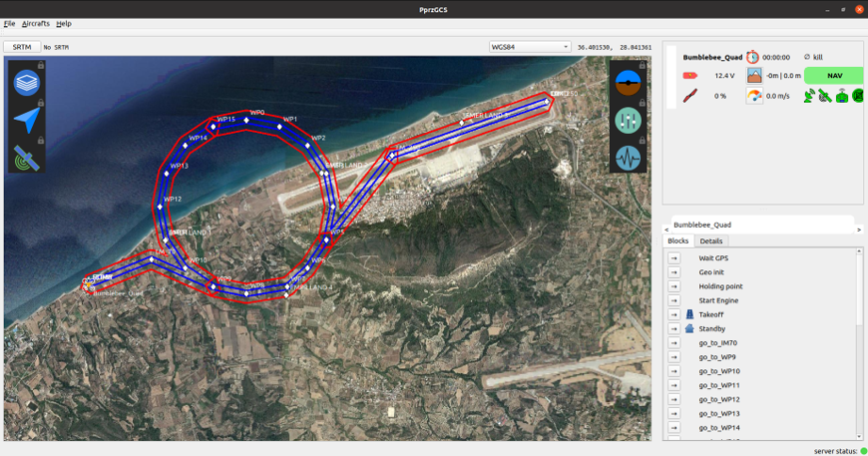The width and height of the screenshot is (868, 456).
Task: Click the altitude mountain icon button
Action: 754,76
